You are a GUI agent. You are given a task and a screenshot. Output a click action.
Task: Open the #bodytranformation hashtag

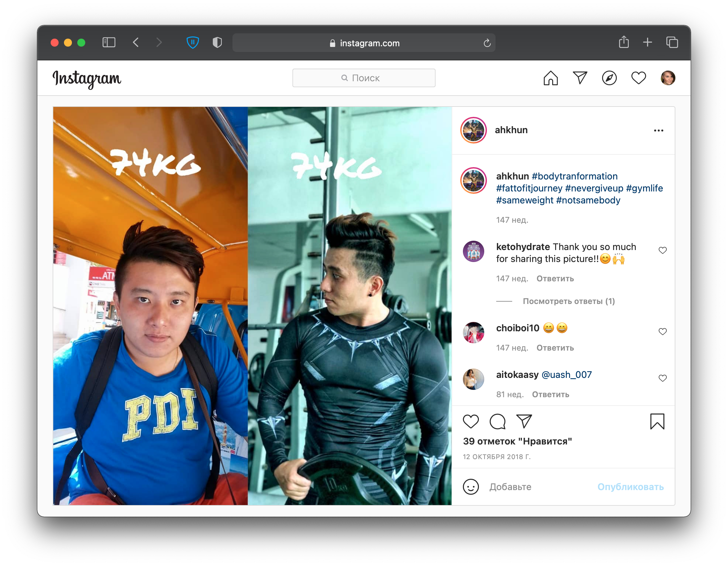coord(575,176)
